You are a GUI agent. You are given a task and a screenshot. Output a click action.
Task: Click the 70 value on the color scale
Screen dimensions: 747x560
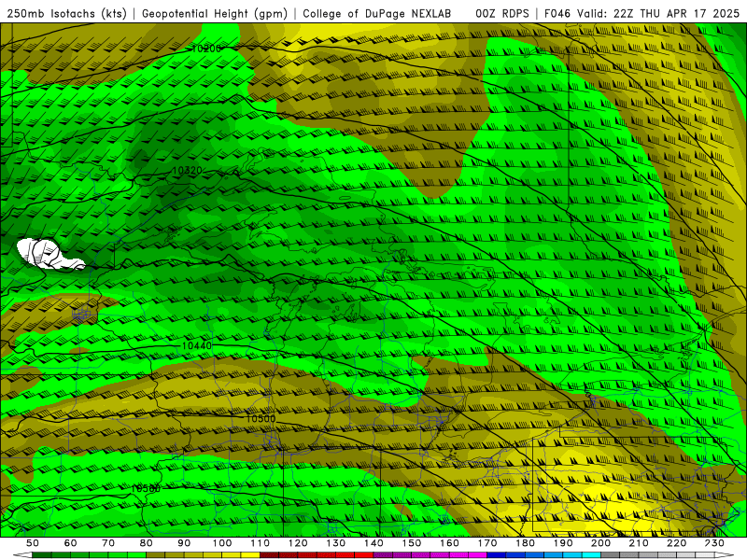coord(108,543)
